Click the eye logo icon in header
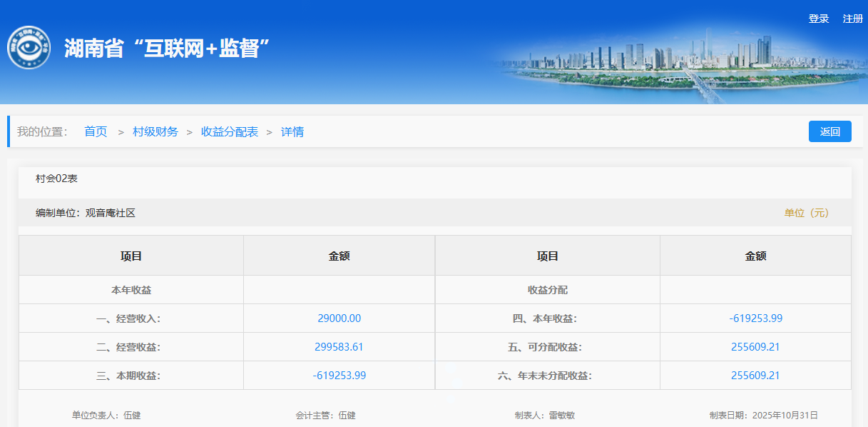This screenshot has height=427, width=868. pos(29,48)
